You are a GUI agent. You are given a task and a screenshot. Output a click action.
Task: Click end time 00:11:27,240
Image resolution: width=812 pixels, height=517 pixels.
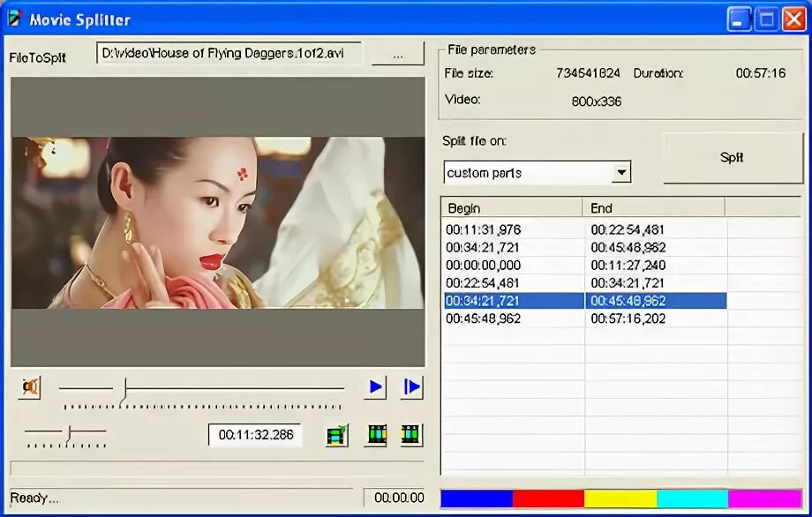point(628,265)
